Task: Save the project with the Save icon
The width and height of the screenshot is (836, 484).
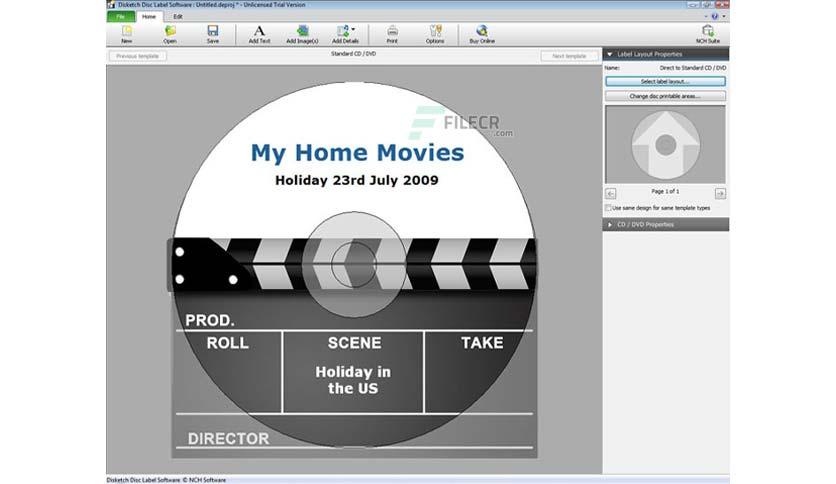Action: 213,33
